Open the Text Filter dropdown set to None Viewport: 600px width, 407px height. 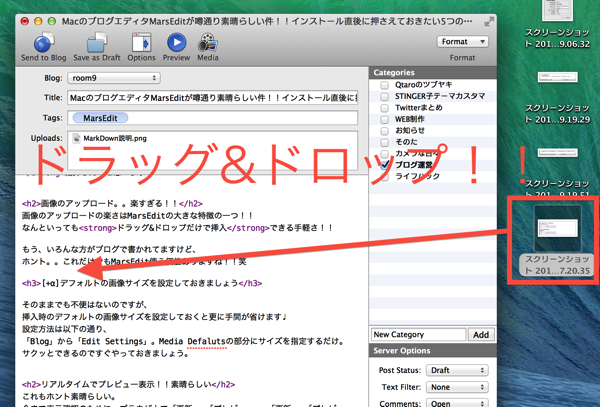pyautogui.click(x=457, y=387)
